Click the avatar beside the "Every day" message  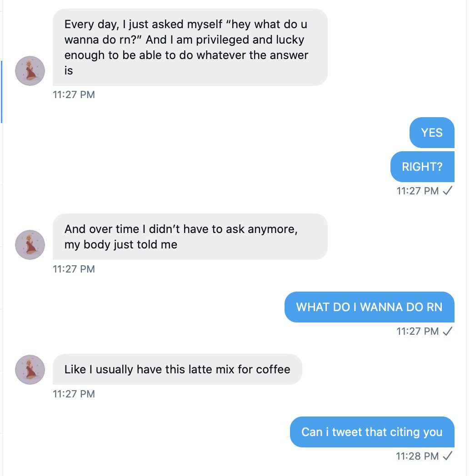tap(30, 71)
